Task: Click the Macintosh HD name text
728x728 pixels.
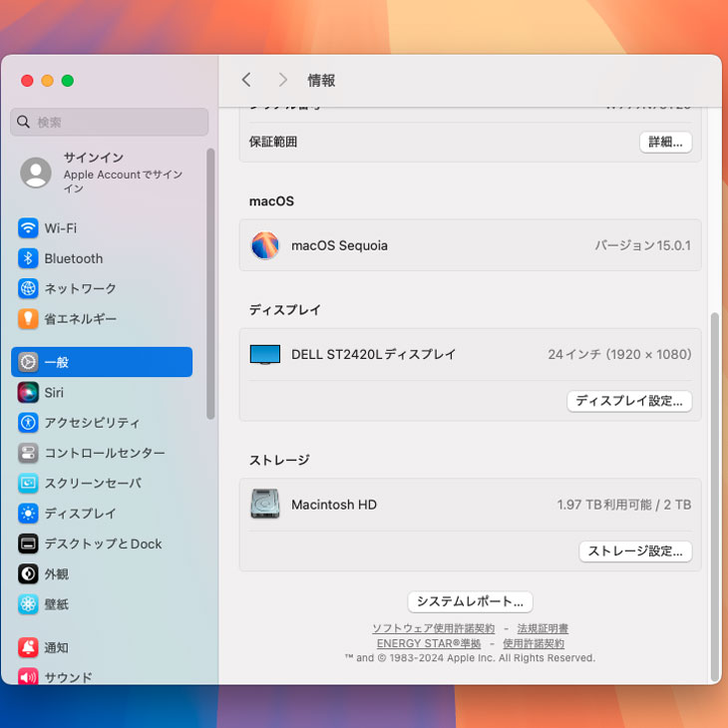Action: click(334, 505)
